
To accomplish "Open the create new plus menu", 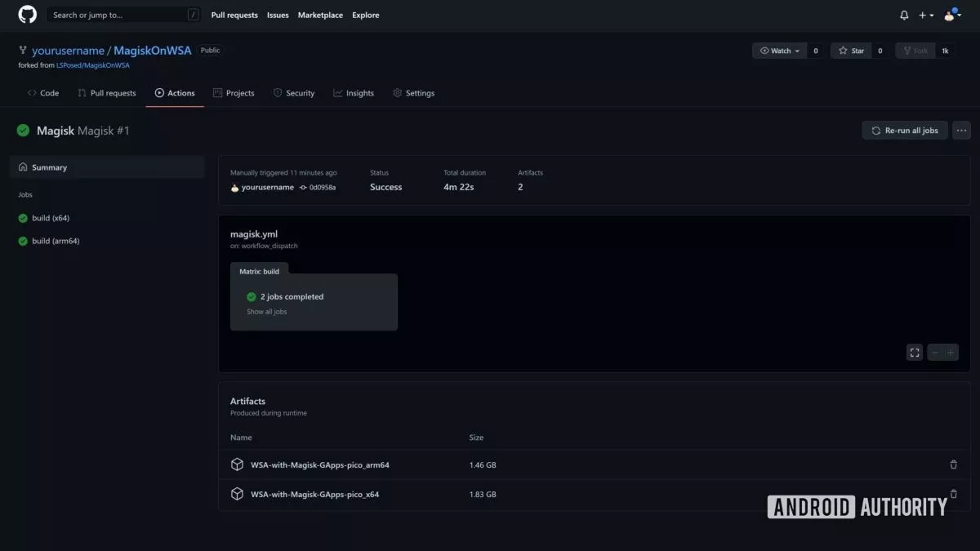I will coord(925,15).
